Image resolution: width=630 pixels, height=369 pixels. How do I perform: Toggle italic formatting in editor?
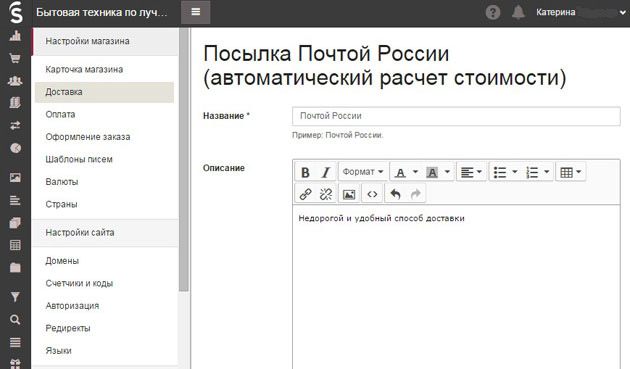tap(326, 172)
